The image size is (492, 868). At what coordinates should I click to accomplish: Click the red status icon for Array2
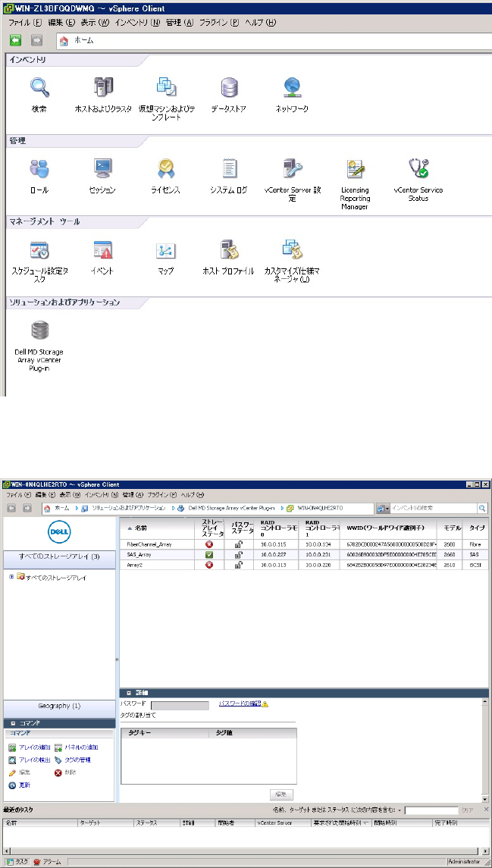click(209, 566)
